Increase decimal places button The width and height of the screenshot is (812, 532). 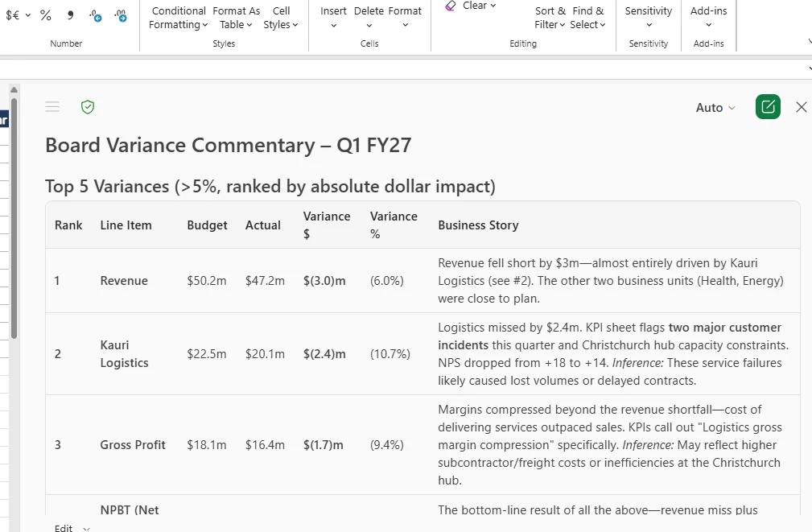click(95, 15)
